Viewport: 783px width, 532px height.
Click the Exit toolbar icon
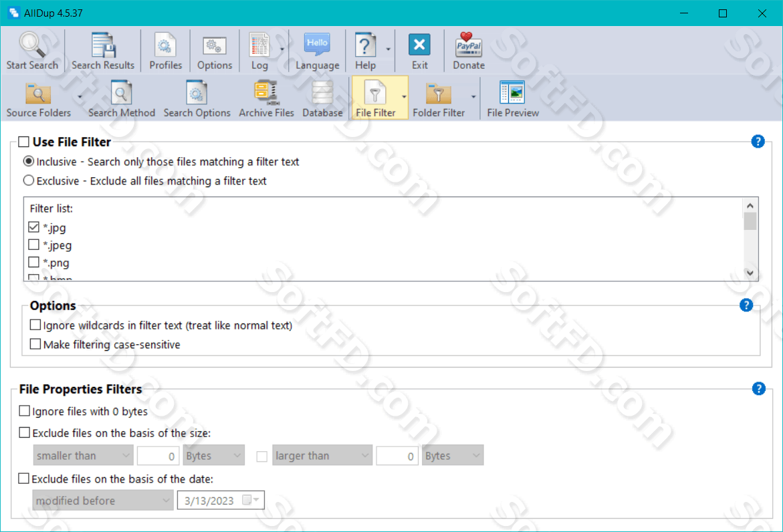point(419,45)
